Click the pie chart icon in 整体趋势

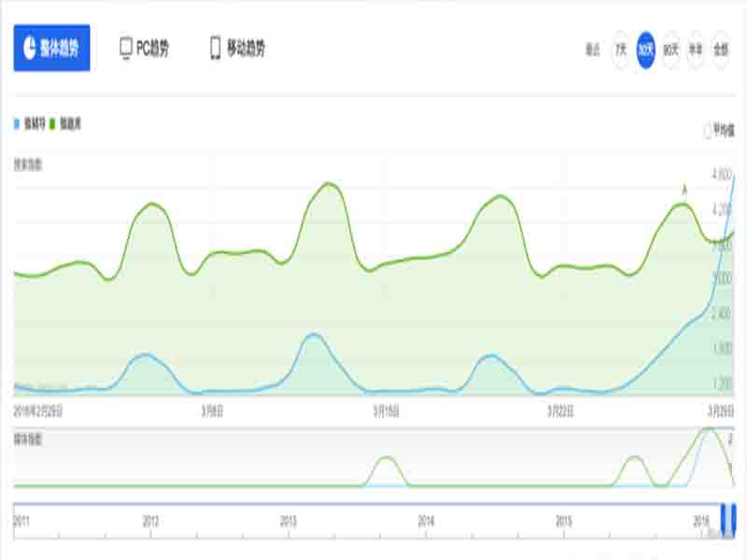(x=30, y=49)
